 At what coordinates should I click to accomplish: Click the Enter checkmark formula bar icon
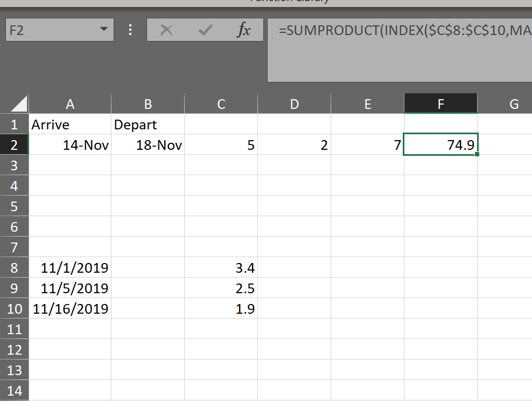click(205, 31)
